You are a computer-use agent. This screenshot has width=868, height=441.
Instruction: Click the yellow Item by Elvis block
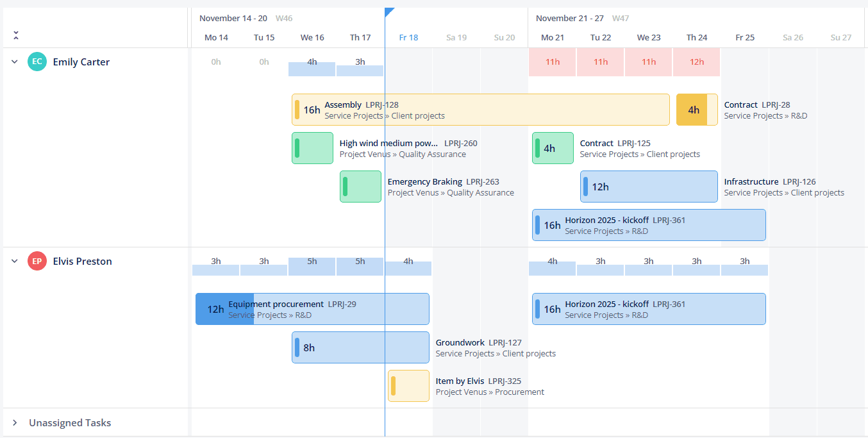[408, 386]
